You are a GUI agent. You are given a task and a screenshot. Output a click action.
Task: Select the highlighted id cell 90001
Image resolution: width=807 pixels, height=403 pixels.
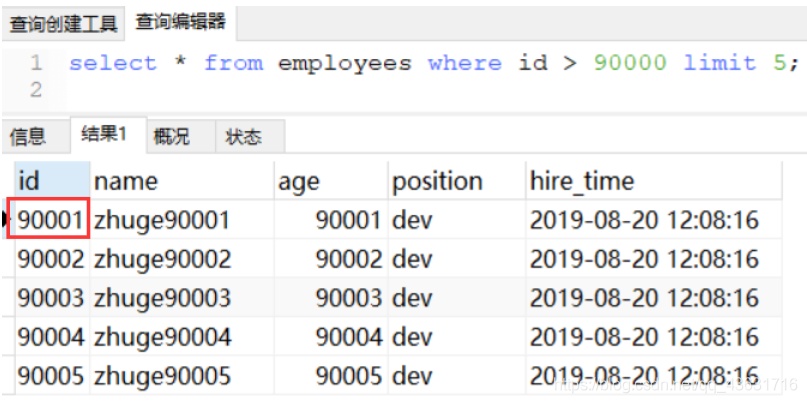click(x=52, y=219)
